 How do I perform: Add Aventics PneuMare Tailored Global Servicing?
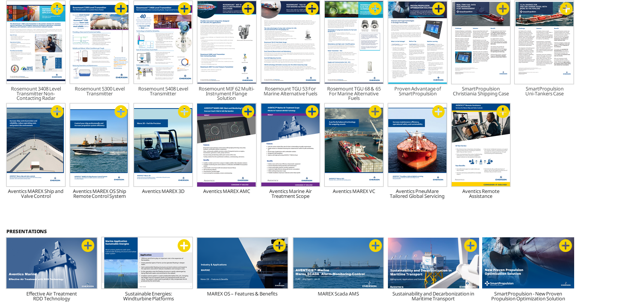[439, 112]
